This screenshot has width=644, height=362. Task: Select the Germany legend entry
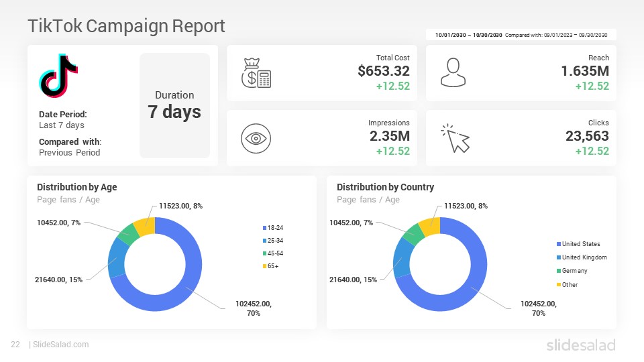point(572,271)
